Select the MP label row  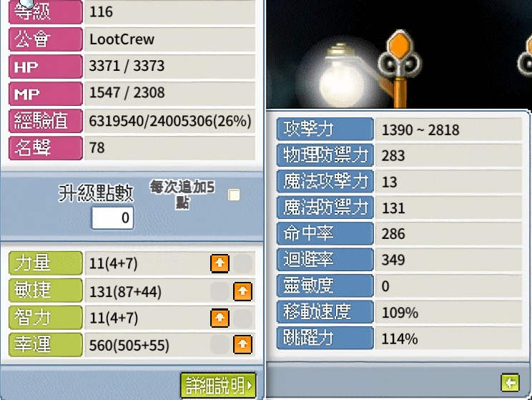coord(46,94)
